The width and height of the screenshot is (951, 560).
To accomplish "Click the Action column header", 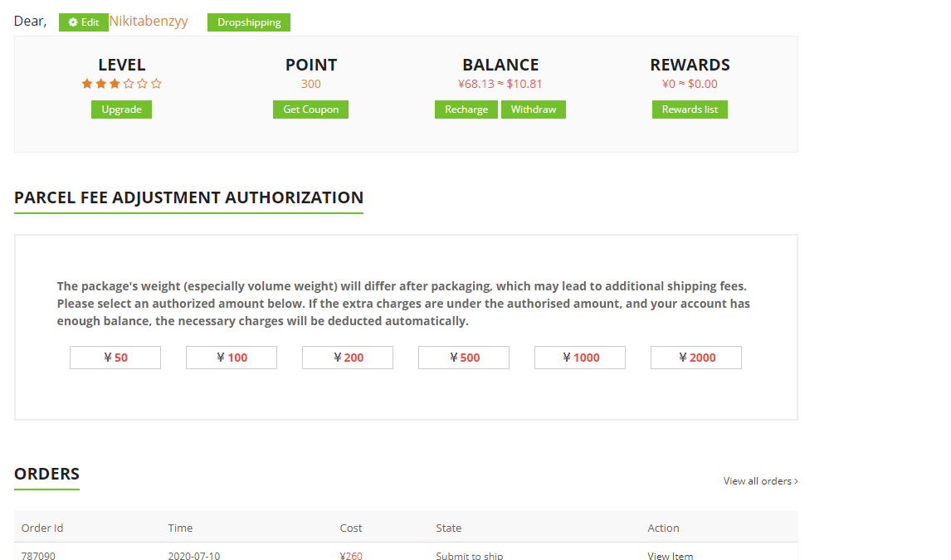I will (664, 528).
